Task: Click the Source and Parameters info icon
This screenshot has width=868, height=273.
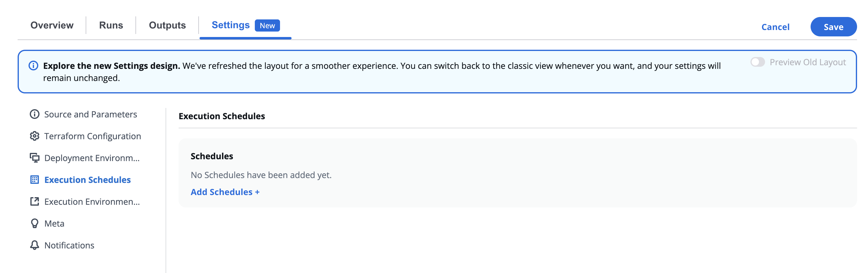Action: click(34, 114)
